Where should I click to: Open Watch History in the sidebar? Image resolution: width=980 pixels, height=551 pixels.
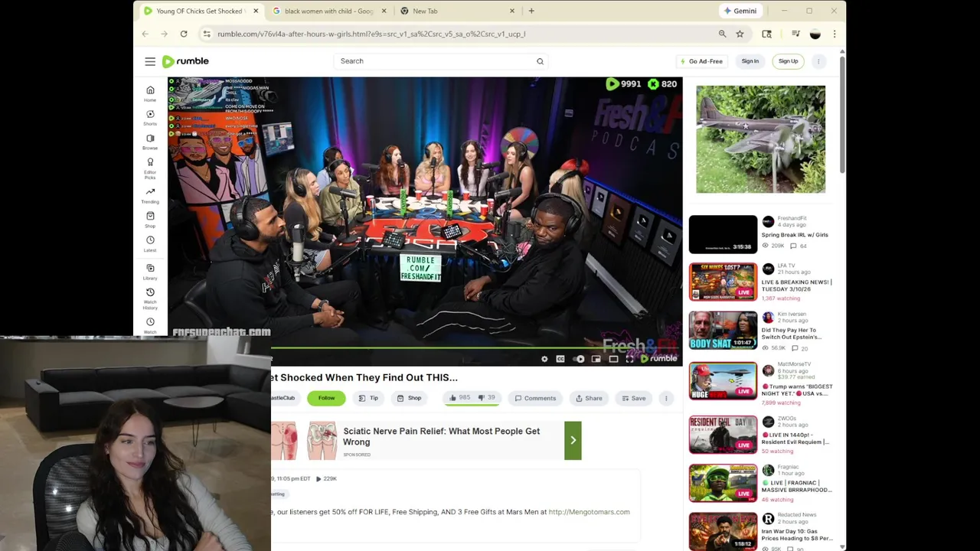point(150,298)
